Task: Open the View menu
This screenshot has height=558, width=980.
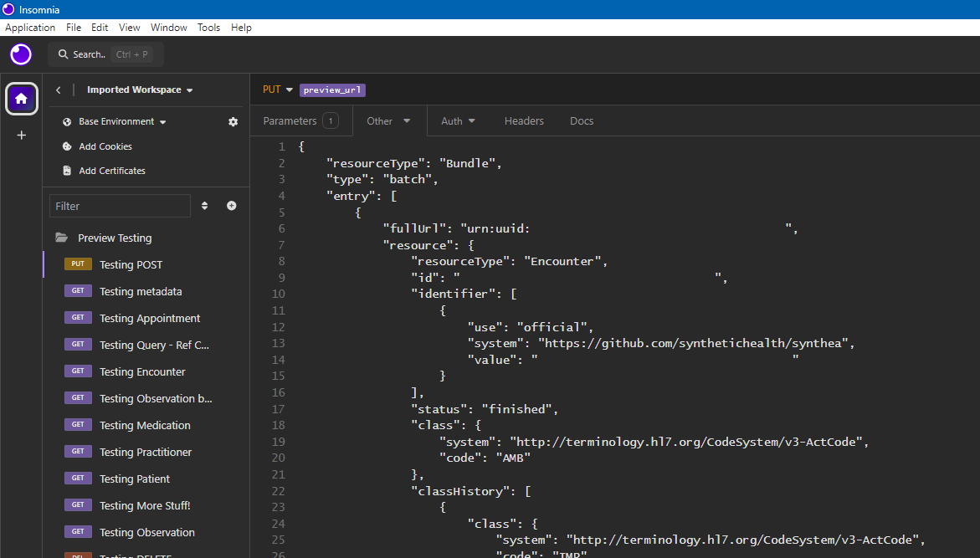Action: [130, 28]
